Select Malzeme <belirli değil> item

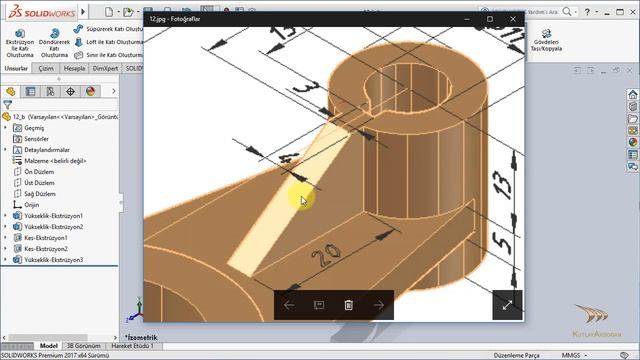[49, 161]
